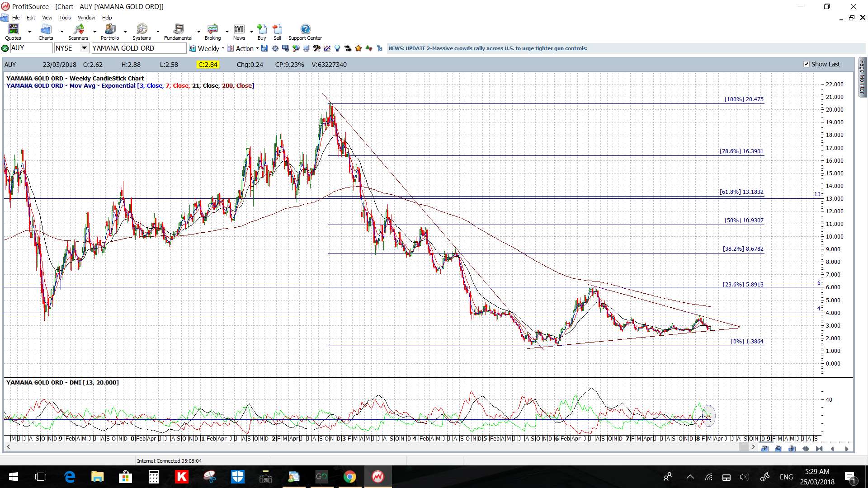Open the Windows Start menu
Image resolution: width=868 pixels, height=488 pixels.
[x=13, y=477]
